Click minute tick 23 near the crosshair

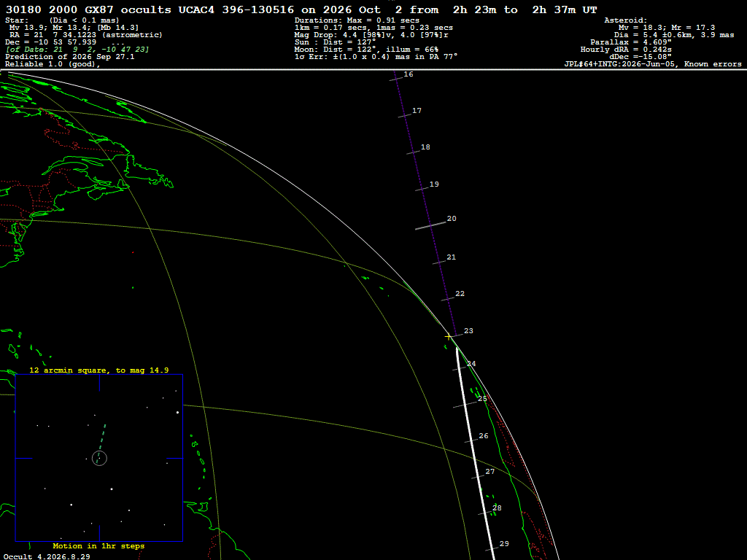[468, 331]
